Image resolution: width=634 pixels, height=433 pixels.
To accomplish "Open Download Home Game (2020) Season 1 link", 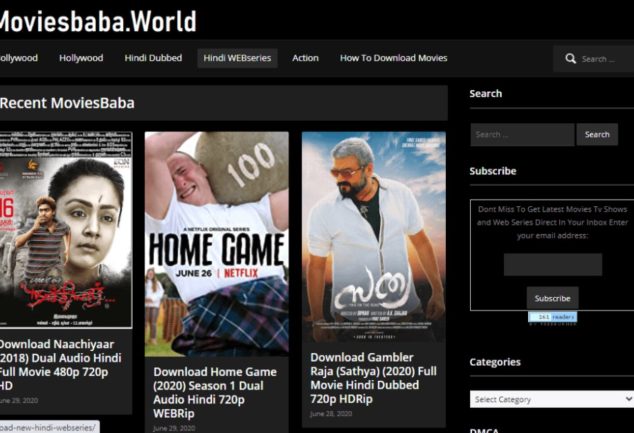I will [215, 392].
